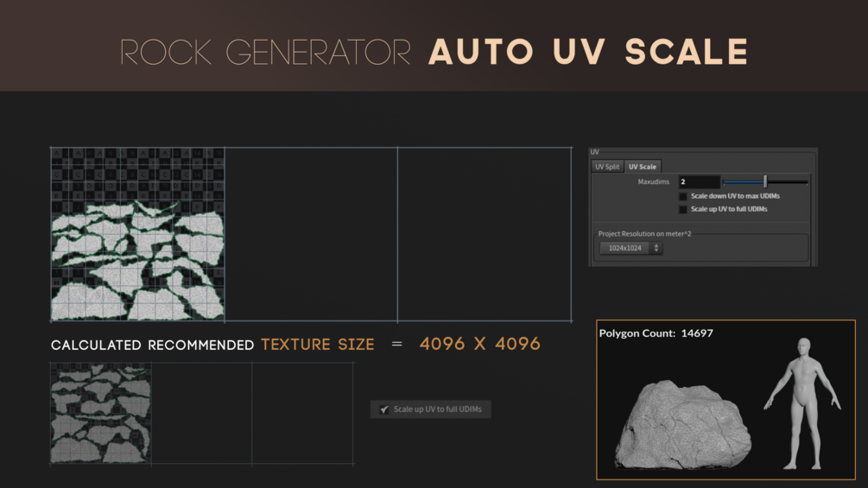Viewport: 868px width, 488px height.
Task: Switch to the UV Split tab
Action: pyautogui.click(x=607, y=167)
